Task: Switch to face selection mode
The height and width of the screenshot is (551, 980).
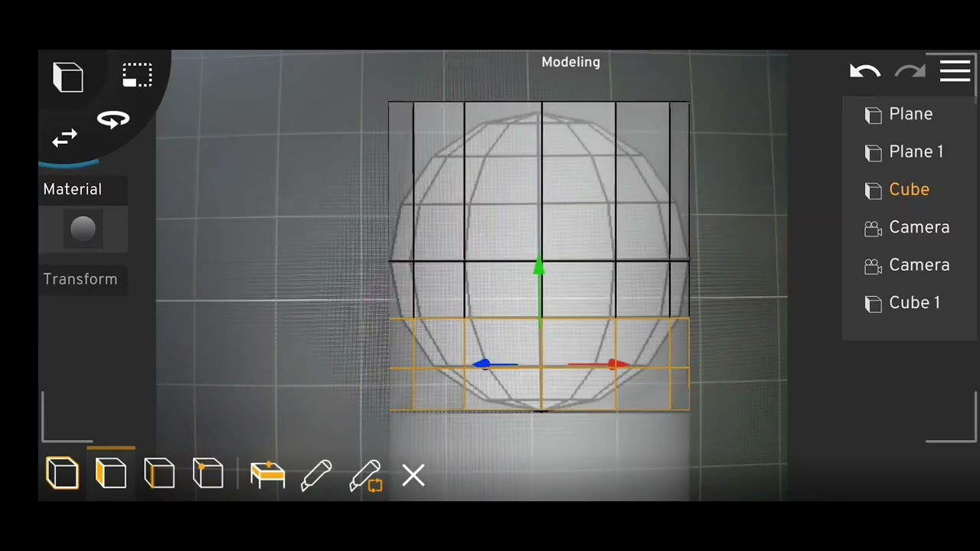Action: coord(111,474)
